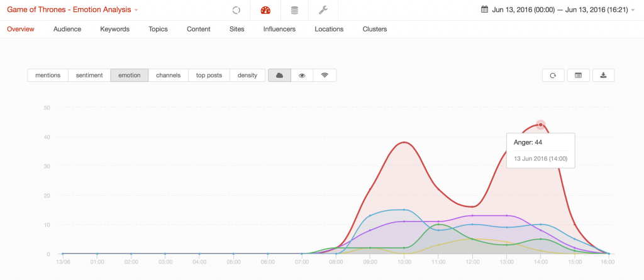Open the dashboard gauge icon
644x280 pixels.
tap(265, 10)
